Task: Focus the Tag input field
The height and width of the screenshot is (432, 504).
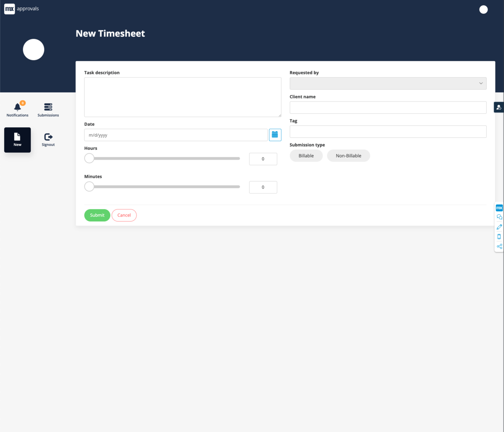Action: pyautogui.click(x=388, y=131)
